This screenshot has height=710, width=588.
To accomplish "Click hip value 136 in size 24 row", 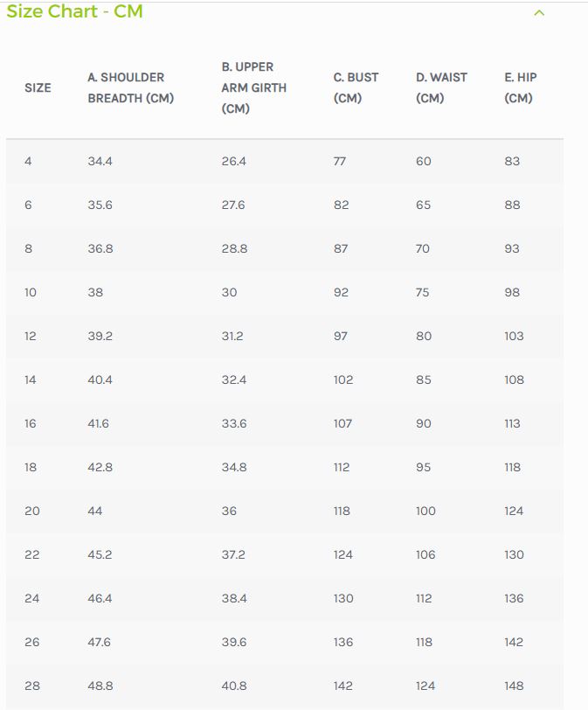I will pyautogui.click(x=514, y=598).
